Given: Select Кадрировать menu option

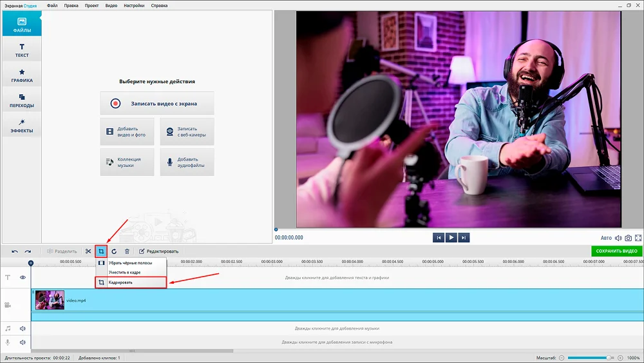Looking at the screenshot, I should point(131,282).
